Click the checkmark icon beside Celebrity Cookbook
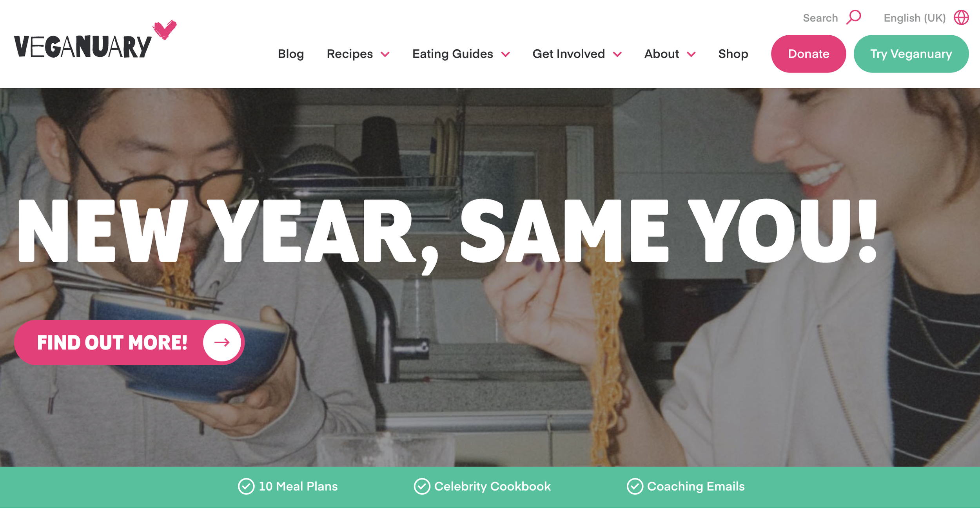Image resolution: width=980 pixels, height=525 pixels. point(422,487)
